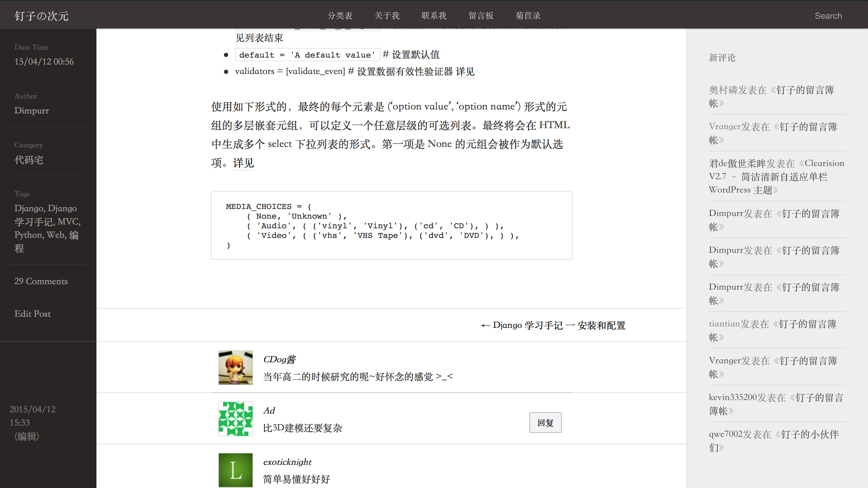Click the Search field in header
This screenshot has height=488, width=868.
tap(828, 15)
